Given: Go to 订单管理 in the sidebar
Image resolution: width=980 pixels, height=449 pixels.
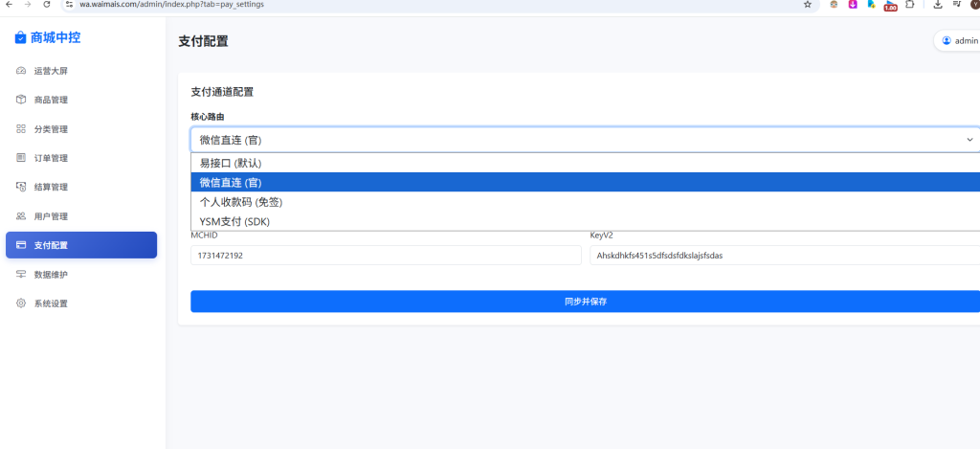Looking at the screenshot, I should 51,158.
